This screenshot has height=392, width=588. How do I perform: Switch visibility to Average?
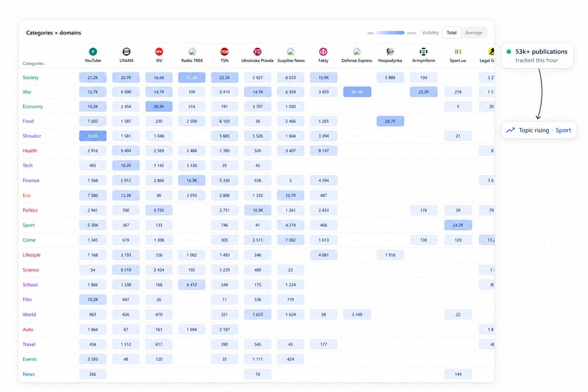(474, 33)
